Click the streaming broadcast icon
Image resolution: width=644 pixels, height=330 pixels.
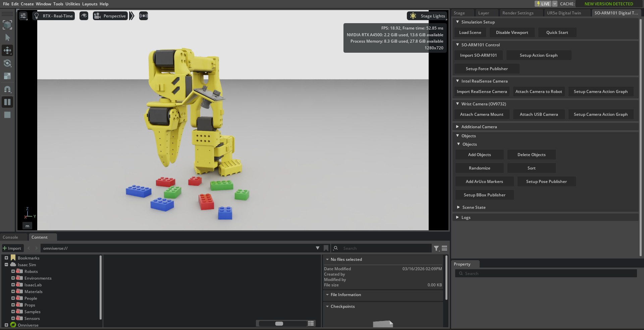[144, 16]
